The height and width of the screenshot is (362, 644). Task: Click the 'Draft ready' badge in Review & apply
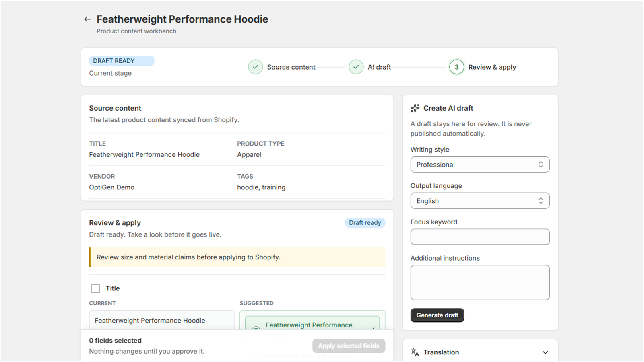[x=365, y=223]
